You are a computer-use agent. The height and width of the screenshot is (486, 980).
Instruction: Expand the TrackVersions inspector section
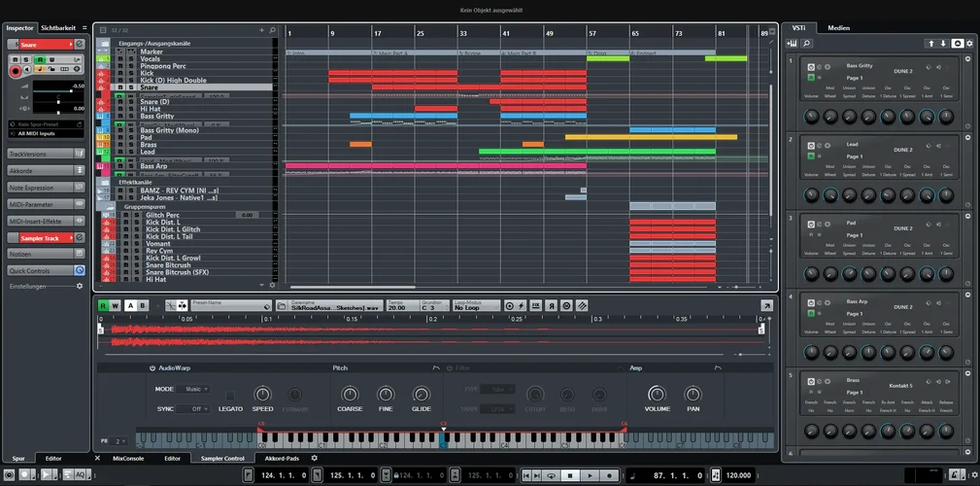click(x=46, y=154)
